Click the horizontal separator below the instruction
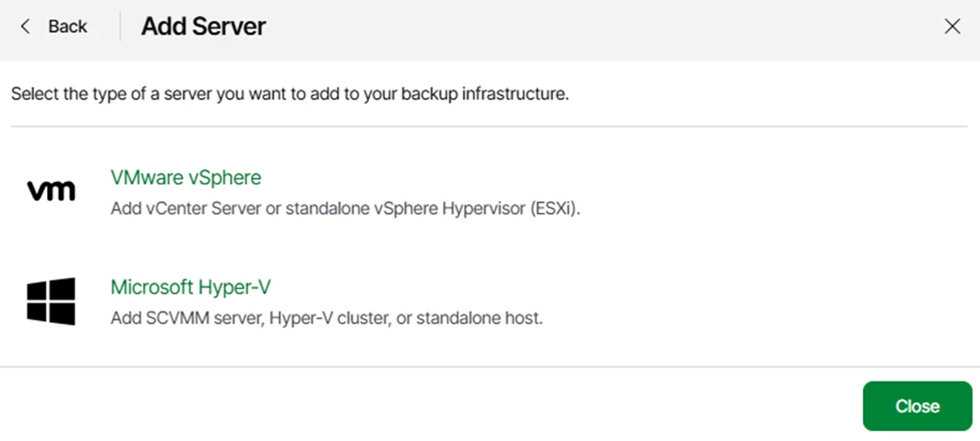 pos(489,127)
